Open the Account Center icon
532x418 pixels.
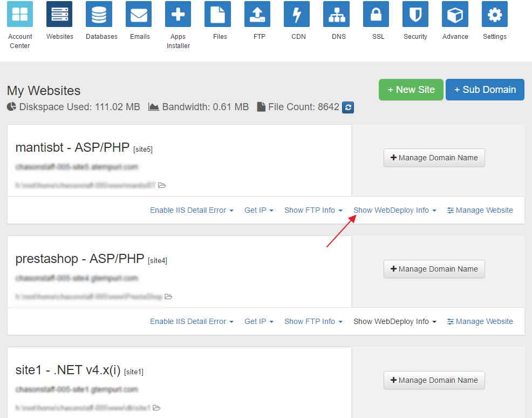point(20,15)
